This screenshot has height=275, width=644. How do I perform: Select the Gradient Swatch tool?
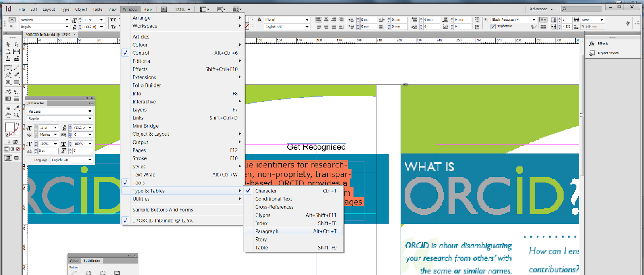8,99
